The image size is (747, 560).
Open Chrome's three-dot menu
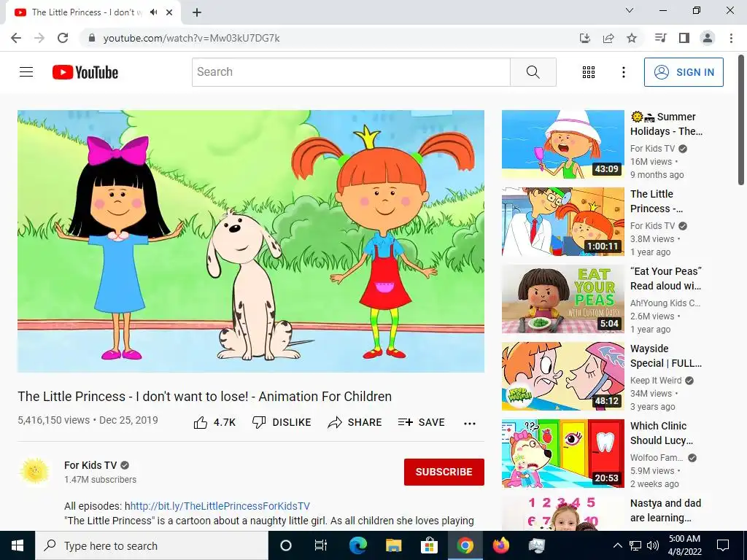point(731,38)
